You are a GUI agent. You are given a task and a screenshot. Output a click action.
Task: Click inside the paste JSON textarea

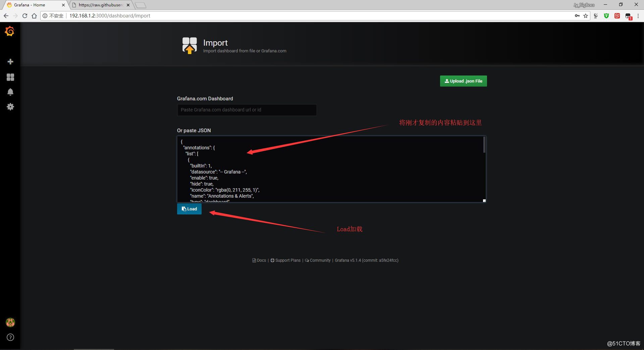pyautogui.click(x=331, y=169)
